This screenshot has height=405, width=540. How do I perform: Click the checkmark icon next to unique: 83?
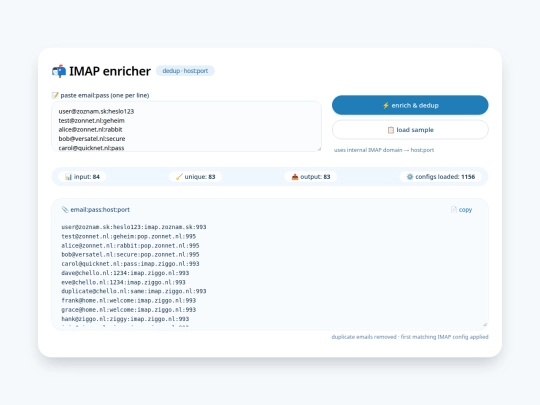179,177
